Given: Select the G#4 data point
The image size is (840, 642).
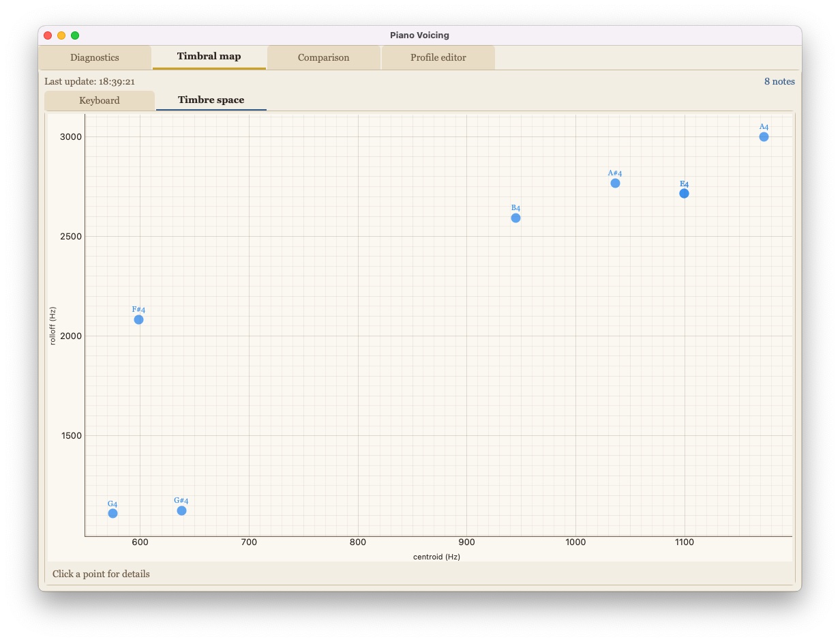Looking at the screenshot, I should pyautogui.click(x=181, y=510).
